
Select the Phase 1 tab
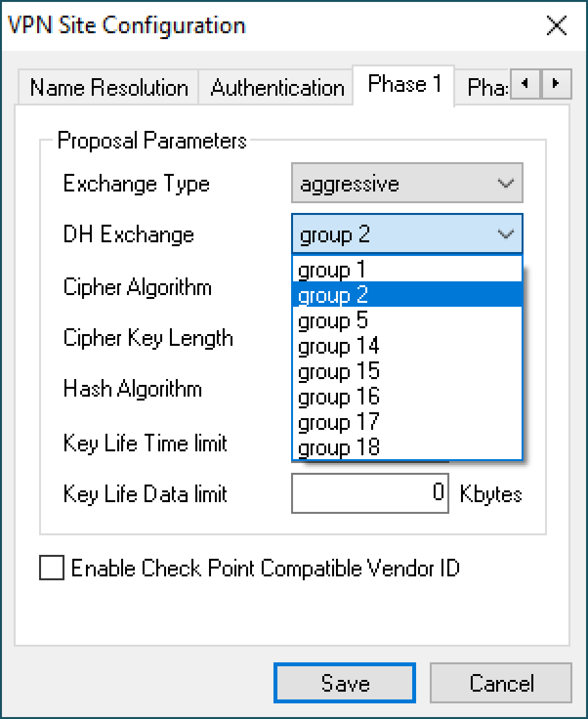click(404, 84)
